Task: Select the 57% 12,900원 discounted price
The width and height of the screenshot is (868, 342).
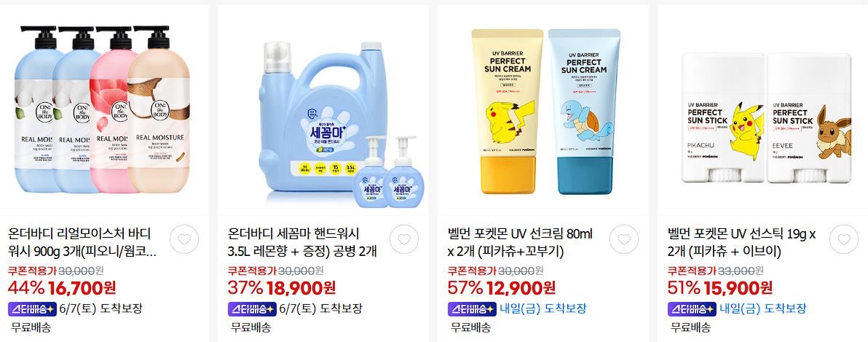Action: click(x=502, y=288)
